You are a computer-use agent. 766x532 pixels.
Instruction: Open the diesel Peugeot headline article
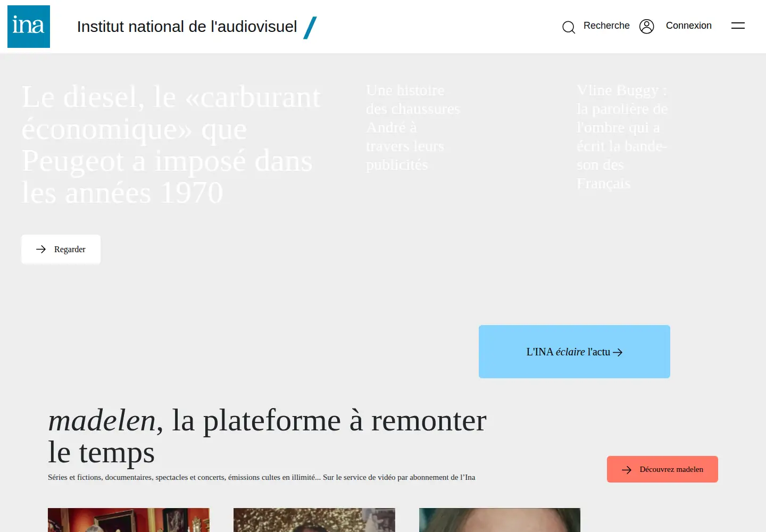coord(171,145)
